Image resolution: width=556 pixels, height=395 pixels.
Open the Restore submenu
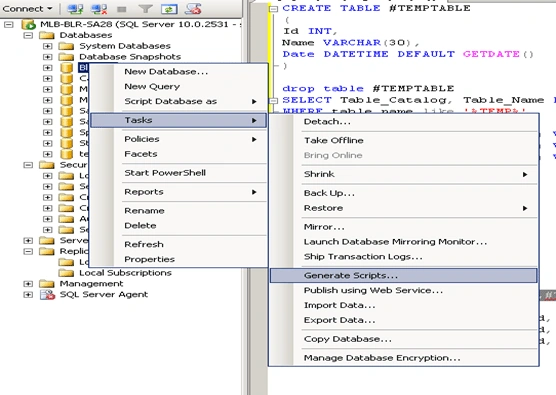point(404,208)
